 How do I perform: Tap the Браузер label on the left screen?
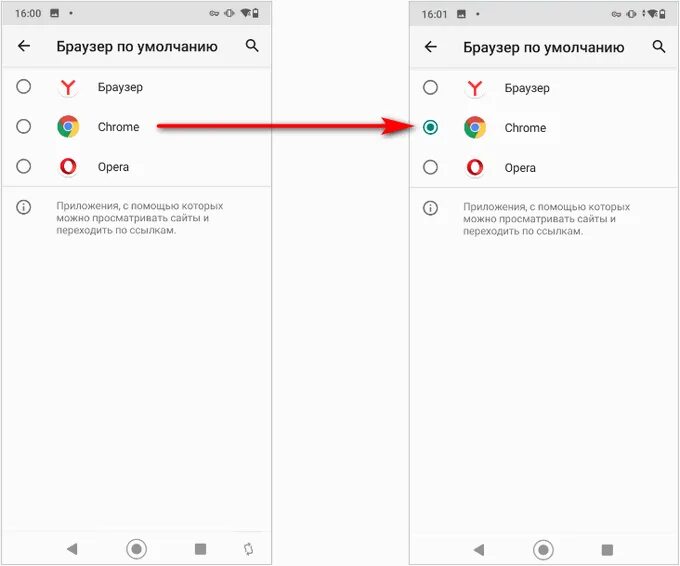[120, 87]
